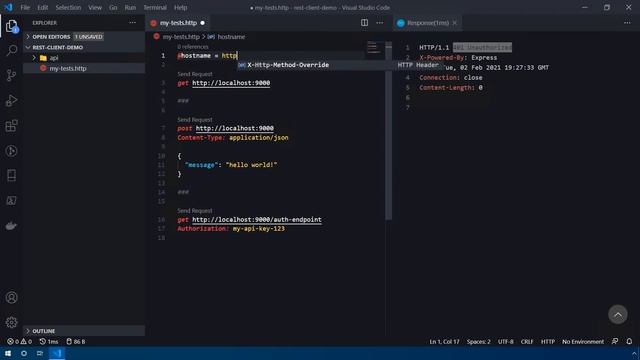Switch to the my-tests.http editor tab
The image size is (640, 360).
pyautogui.click(x=178, y=23)
